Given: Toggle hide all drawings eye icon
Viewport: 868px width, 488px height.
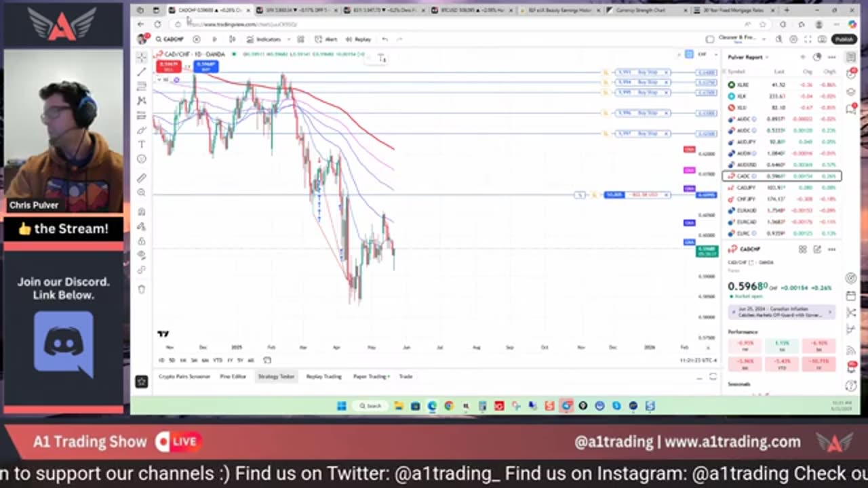Looking at the screenshot, I should pos(142,255).
